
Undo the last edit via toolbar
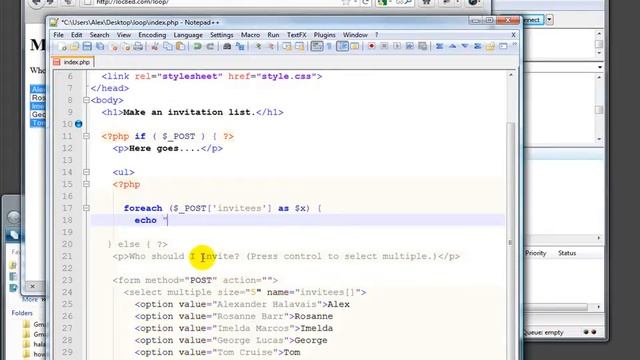(198, 47)
